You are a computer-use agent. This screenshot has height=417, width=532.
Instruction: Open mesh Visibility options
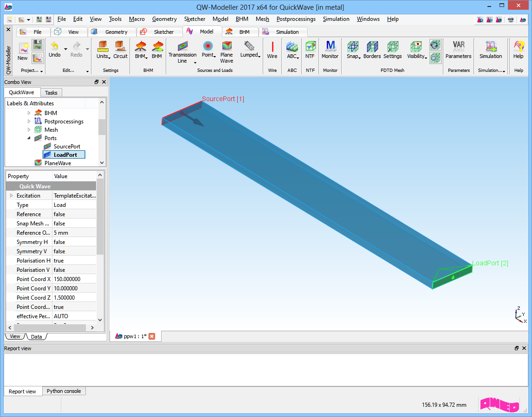[417, 50]
